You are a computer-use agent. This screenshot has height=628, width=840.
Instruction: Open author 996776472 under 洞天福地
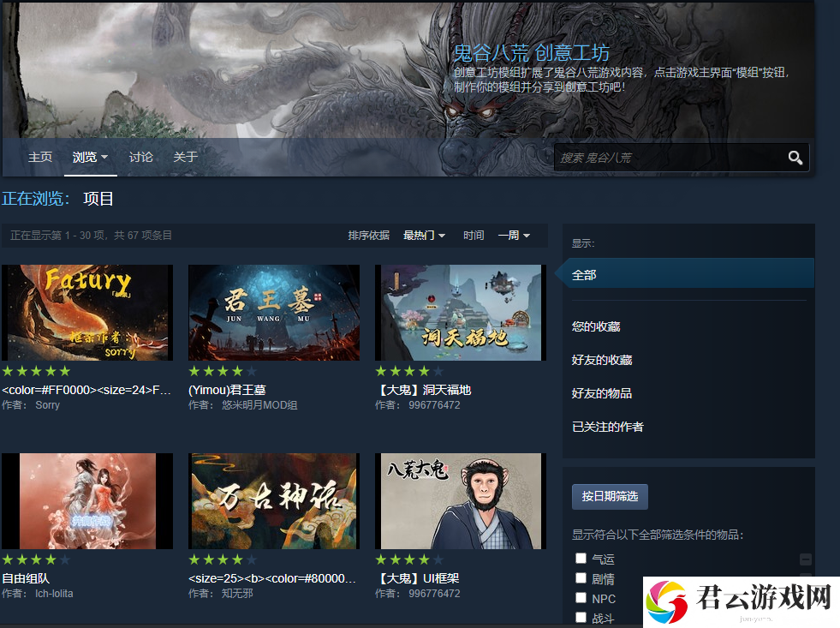tap(434, 405)
